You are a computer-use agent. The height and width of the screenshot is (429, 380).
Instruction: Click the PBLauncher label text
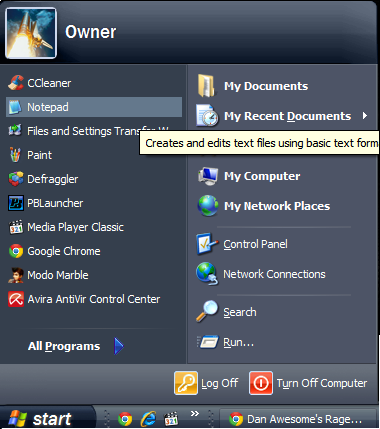pos(55,203)
